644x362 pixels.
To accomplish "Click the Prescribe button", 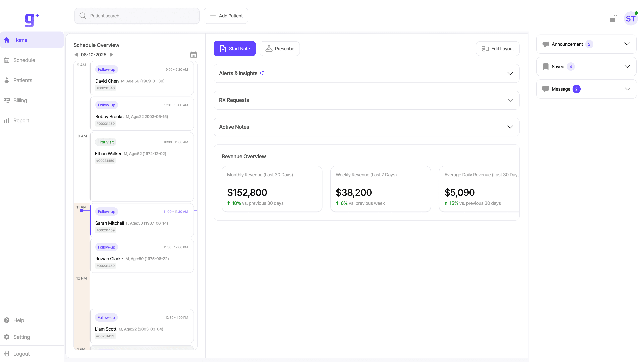I will (x=280, y=49).
